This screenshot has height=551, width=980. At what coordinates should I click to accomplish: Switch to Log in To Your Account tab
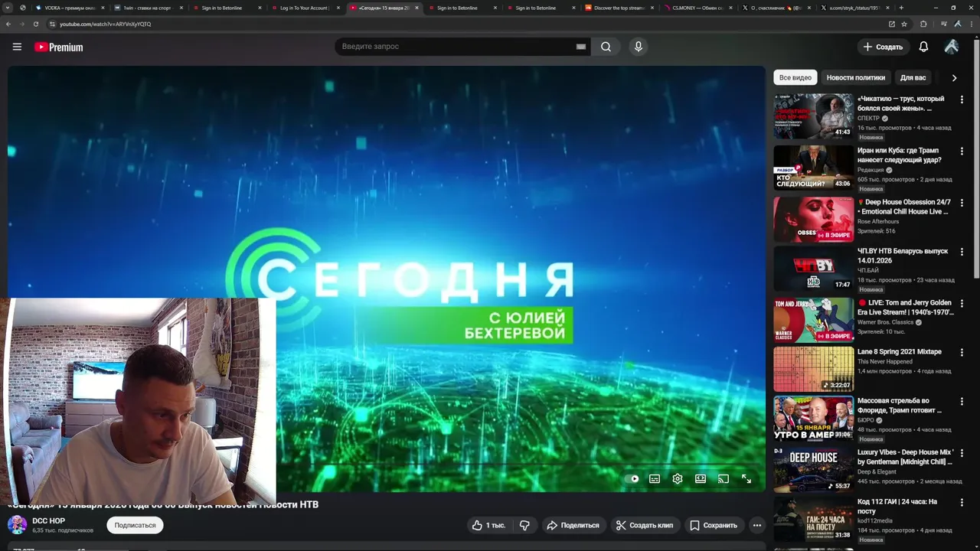[x=304, y=8]
